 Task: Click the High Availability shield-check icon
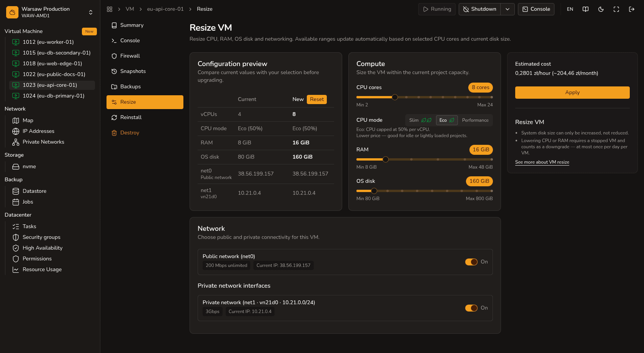[x=16, y=248]
